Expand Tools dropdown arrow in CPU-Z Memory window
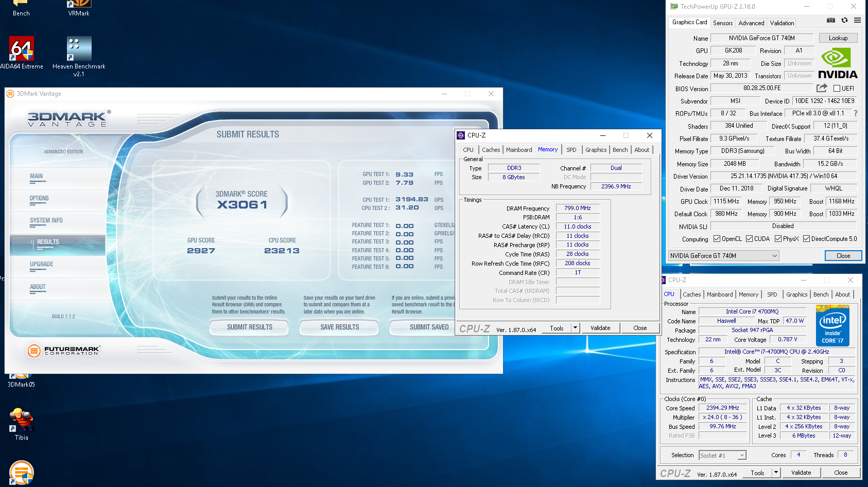Image resolution: width=868 pixels, height=487 pixels. point(576,328)
